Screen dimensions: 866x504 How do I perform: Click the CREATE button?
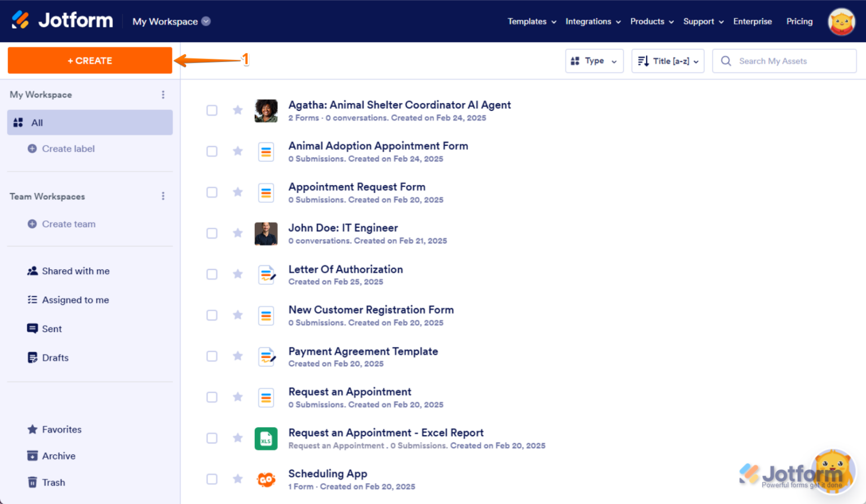[90, 60]
